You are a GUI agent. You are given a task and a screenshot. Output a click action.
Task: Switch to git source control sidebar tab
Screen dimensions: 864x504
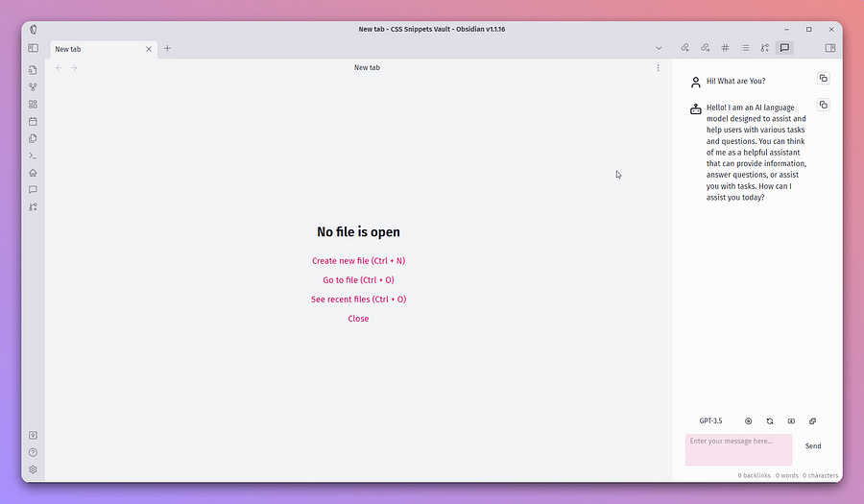765,48
